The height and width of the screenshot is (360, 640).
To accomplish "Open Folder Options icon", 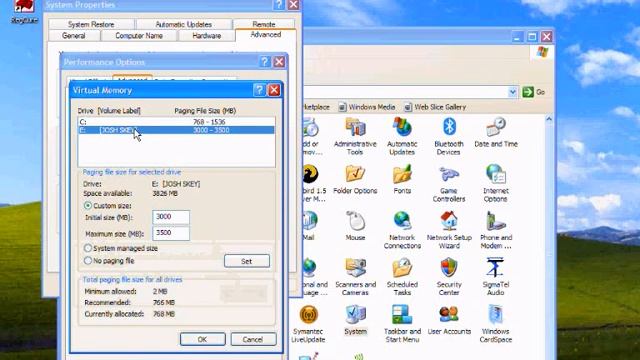I will tap(355, 174).
